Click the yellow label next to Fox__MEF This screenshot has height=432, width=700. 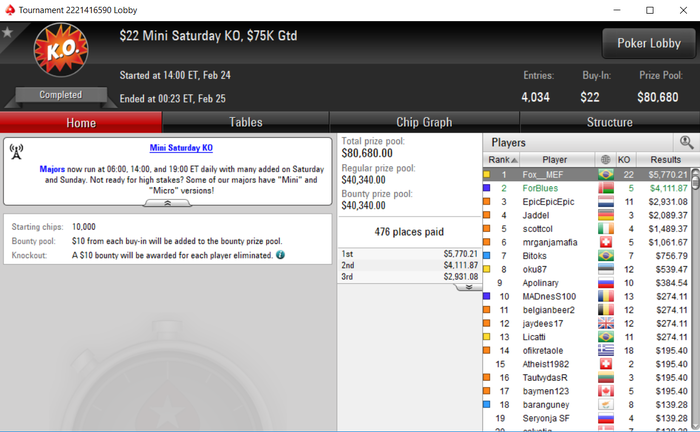coord(487,174)
